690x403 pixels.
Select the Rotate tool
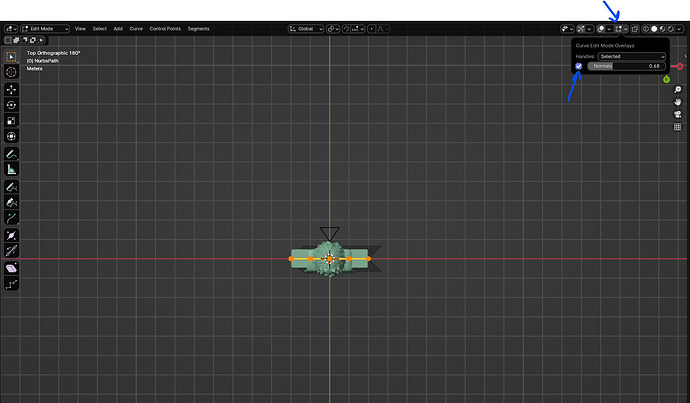[11, 105]
